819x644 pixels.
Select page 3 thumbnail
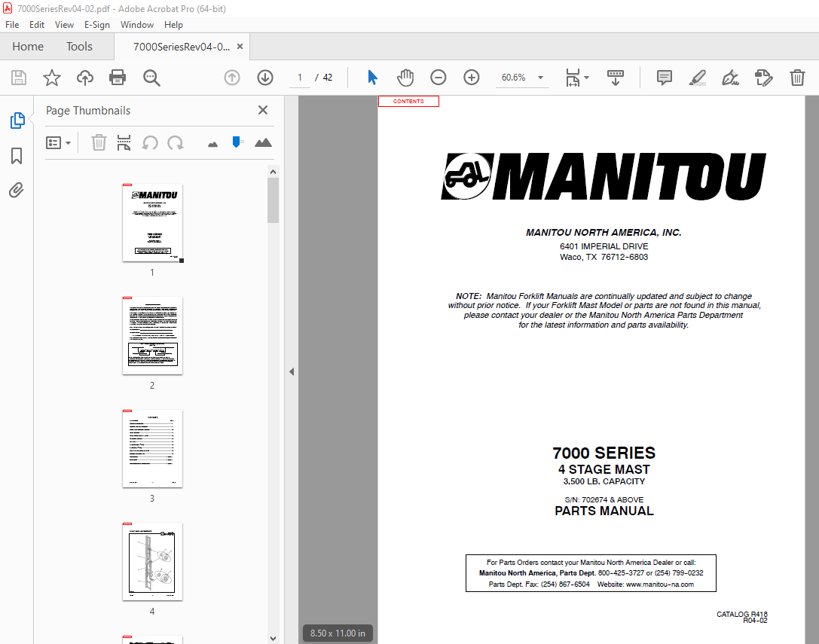[x=152, y=448]
